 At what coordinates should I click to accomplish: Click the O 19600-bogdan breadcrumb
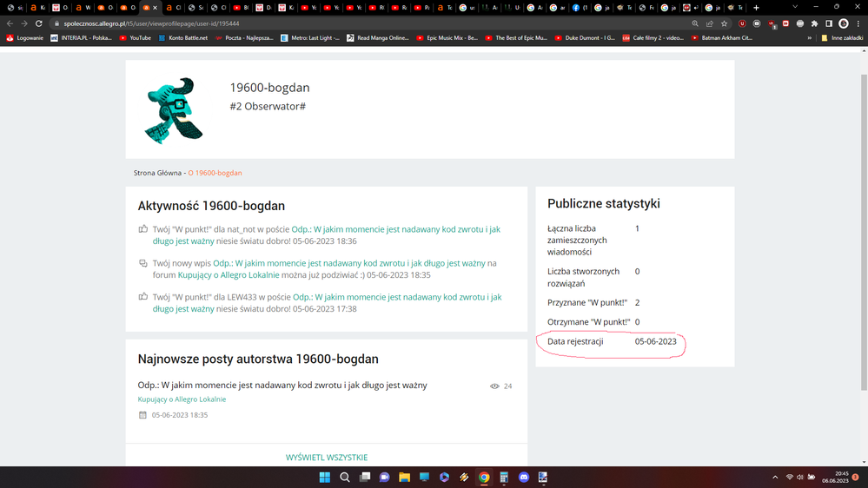pyautogui.click(x=215, y=173)
